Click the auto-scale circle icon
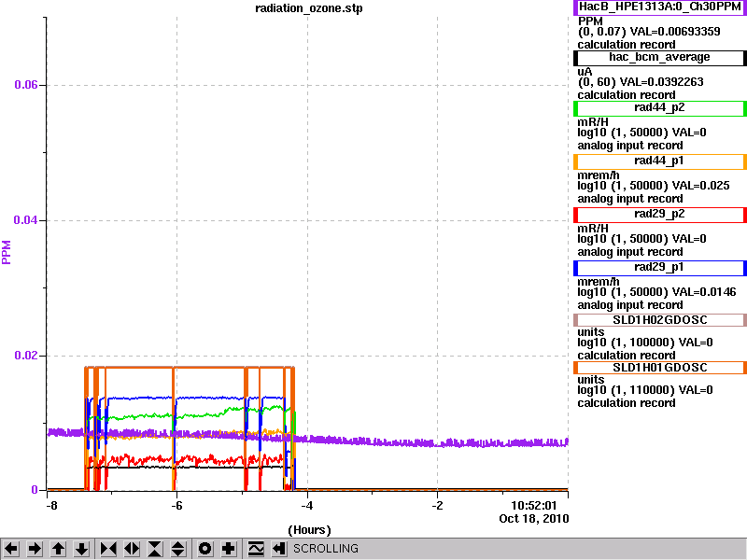 click(204, 549)
